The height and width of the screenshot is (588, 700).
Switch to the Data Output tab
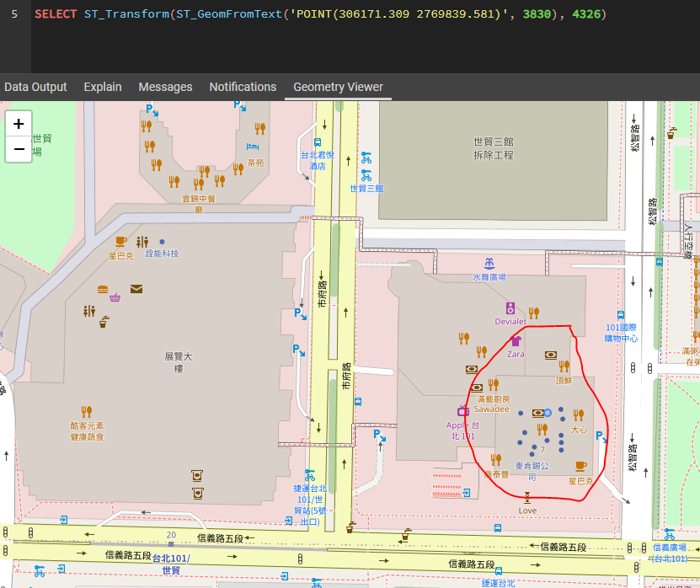pyautogui.click(x=35, y=87)
